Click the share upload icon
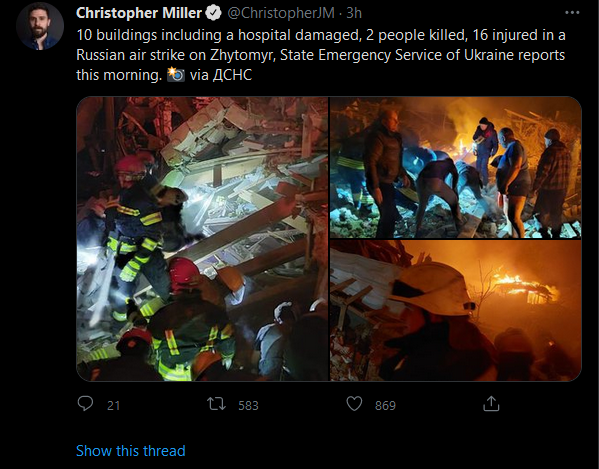 pyautogui.click(x=491, y=404)
